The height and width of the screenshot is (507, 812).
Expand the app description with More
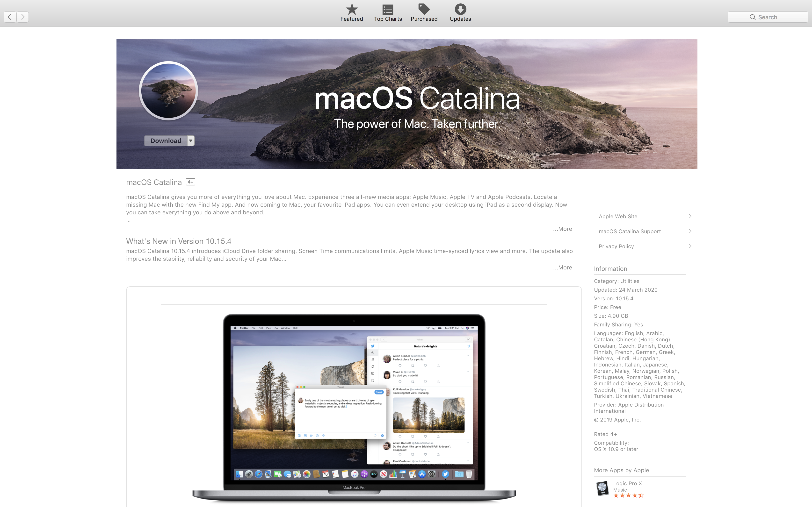click(562, 229)
